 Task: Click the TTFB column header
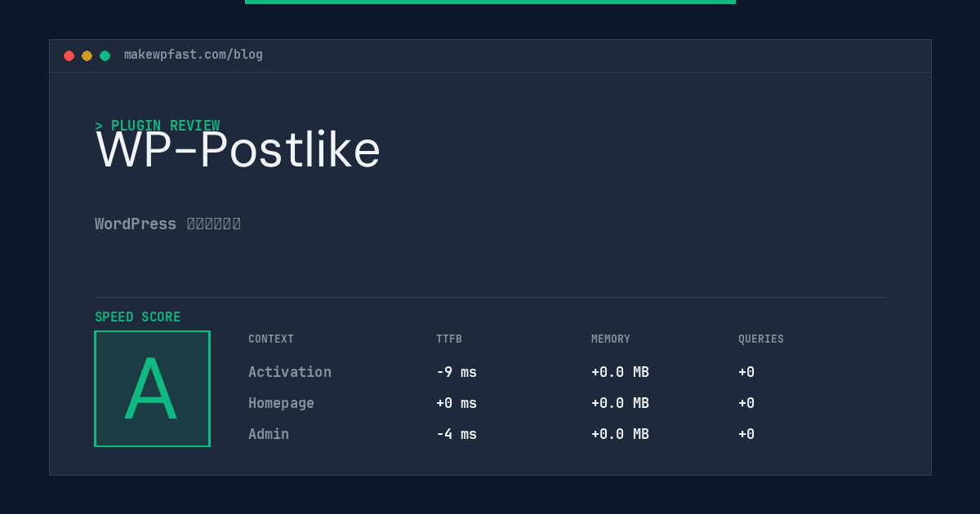tap(449, 339)
